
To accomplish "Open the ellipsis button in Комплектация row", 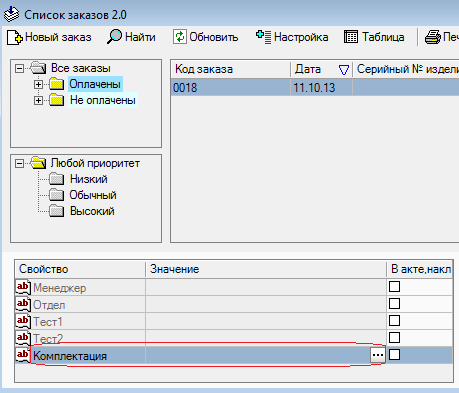I will coord(377,355).
